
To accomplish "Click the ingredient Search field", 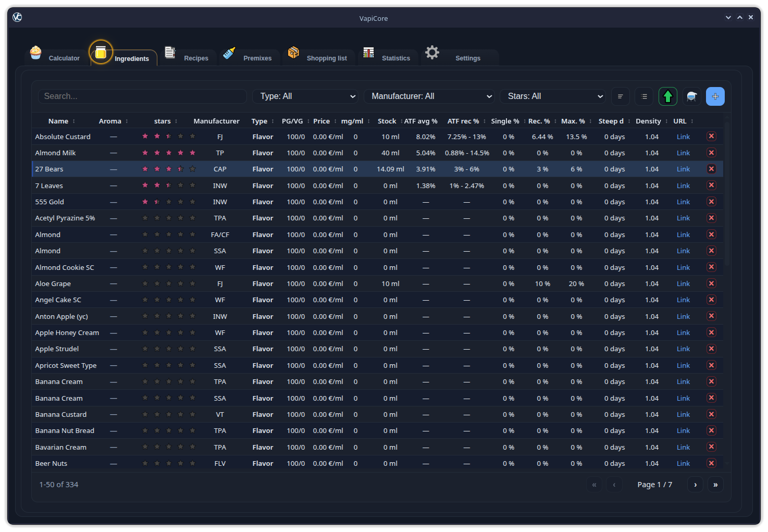I will pos(142,96).
